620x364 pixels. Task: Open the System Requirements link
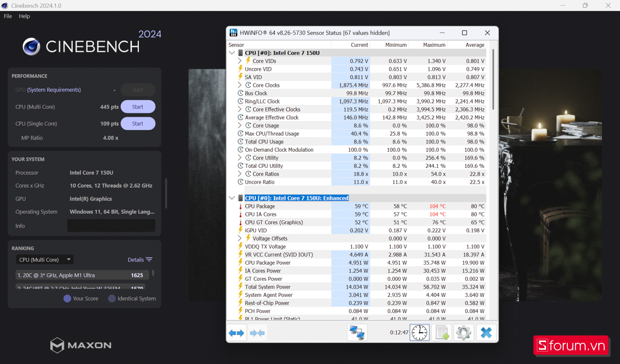[54, 90]
